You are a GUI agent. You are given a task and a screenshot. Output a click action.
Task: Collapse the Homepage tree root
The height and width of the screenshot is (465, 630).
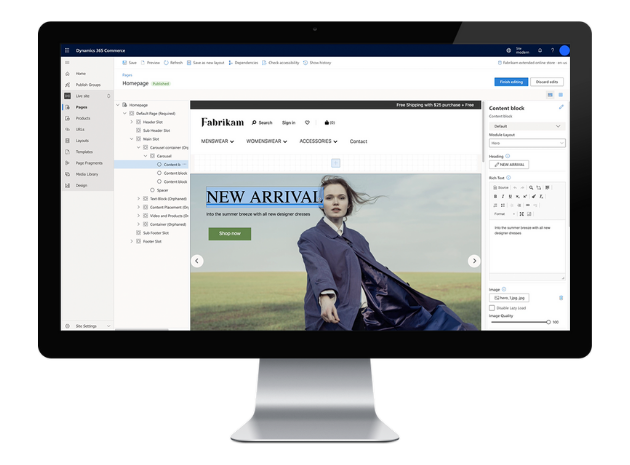click(x=118, y=105)
